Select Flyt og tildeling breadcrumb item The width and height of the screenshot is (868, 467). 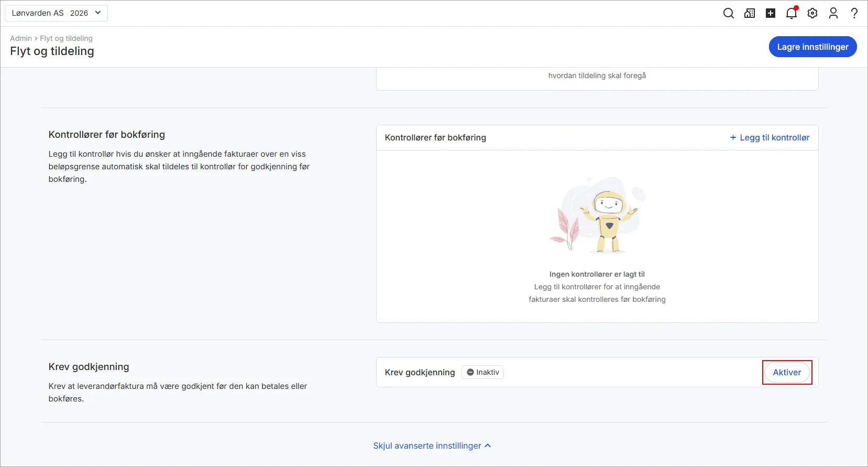click(66, 38)
